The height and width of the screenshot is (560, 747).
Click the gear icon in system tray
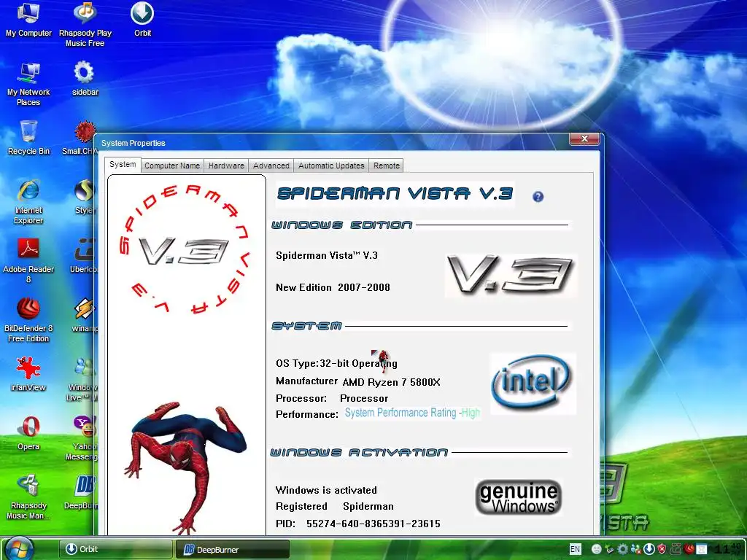pyautogui.click(x=623, y=549)
